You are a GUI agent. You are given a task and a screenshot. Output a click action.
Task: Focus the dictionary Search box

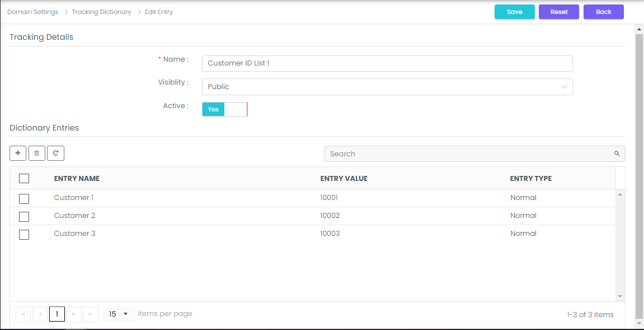475,154
